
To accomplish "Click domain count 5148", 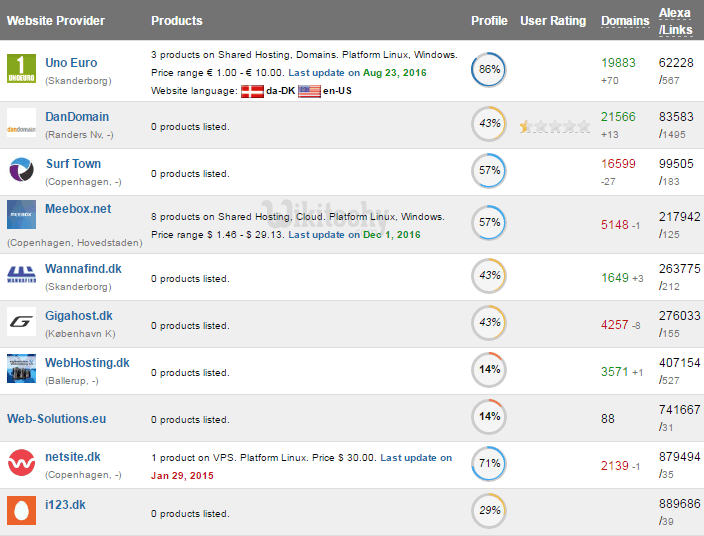I will [x=615, y=224].
